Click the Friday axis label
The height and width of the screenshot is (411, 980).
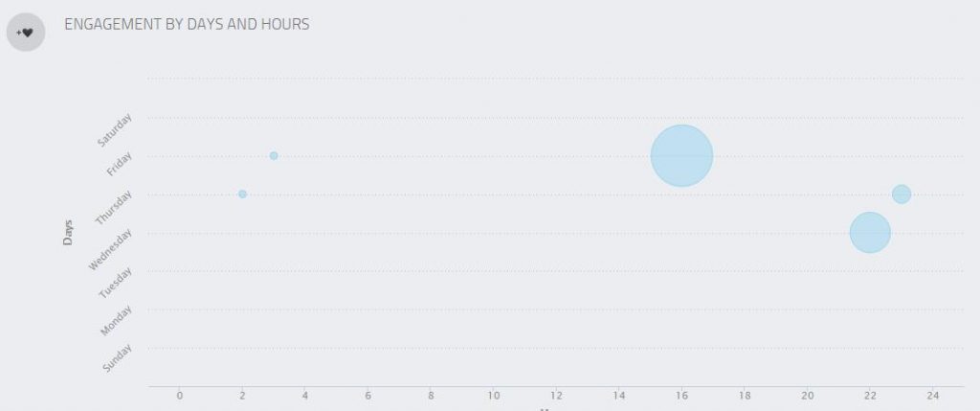pos(121,165)
